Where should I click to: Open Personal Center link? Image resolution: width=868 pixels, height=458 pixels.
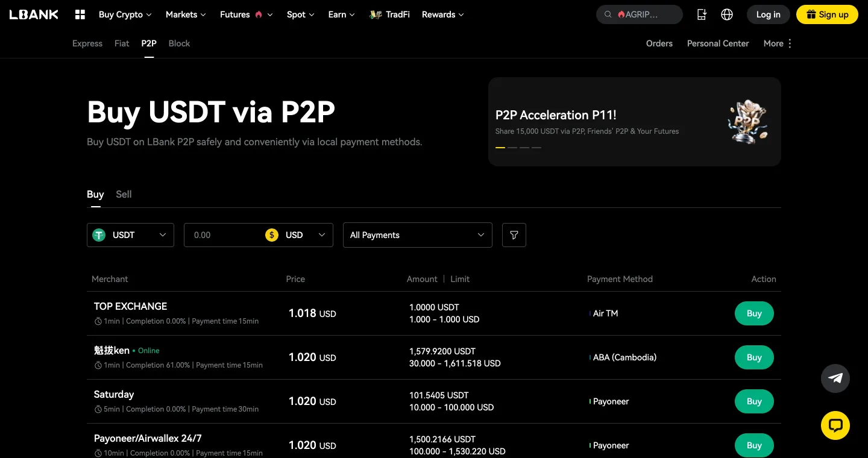click(718, 43)
